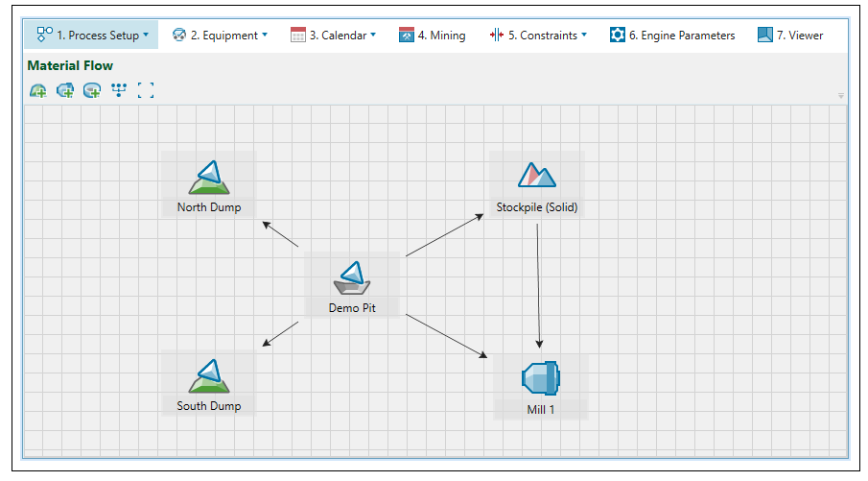
Task: Click the Mill 1 label
Action: click(541, 410)
